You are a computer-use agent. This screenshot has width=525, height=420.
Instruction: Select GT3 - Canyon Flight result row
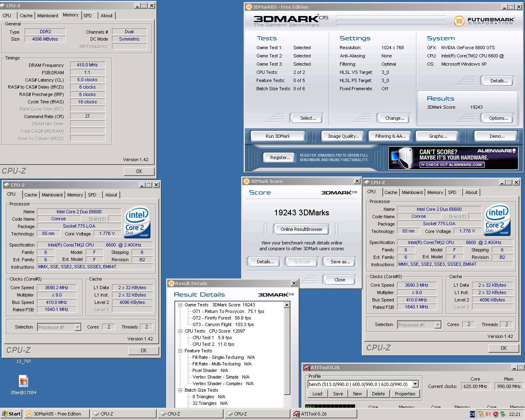223,324
